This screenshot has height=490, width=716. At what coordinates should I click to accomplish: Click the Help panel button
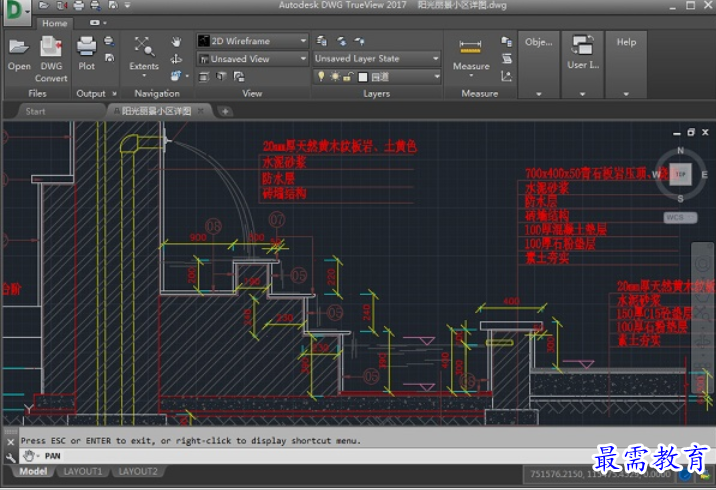click(x=626, y=42)
